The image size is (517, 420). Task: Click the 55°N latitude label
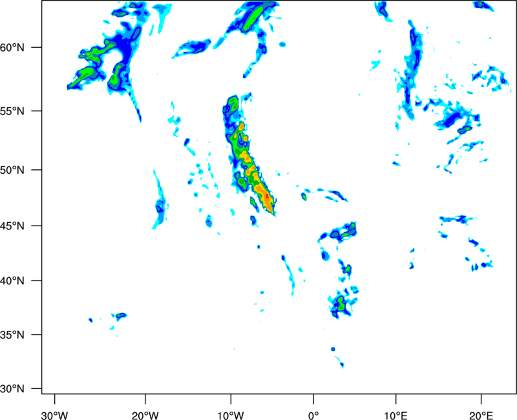[x=12, y=110]
